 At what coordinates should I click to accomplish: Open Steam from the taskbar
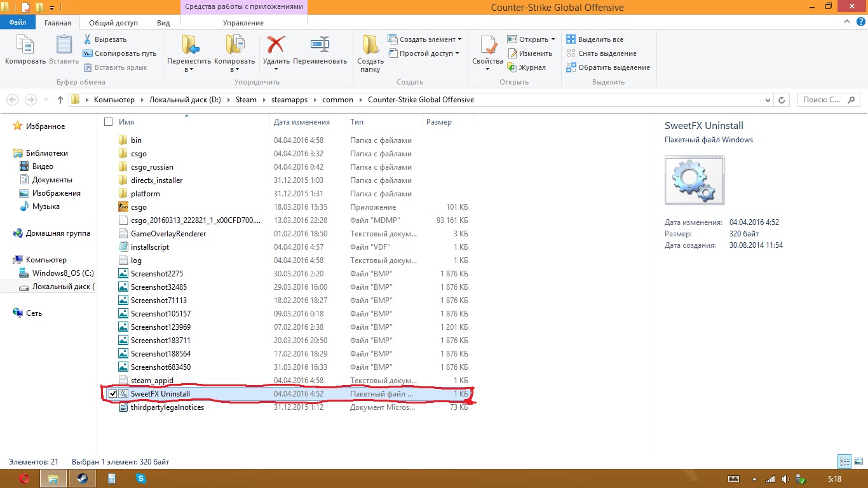83,478
